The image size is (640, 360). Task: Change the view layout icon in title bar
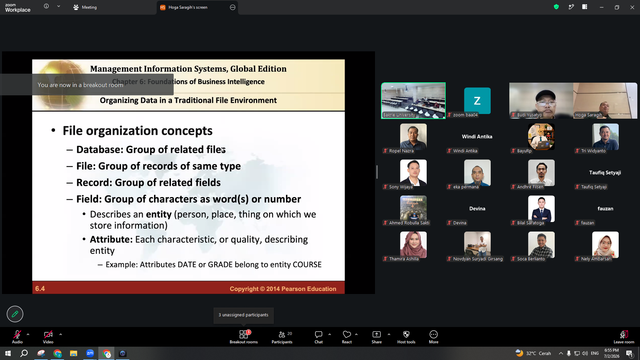pos(585,7)
